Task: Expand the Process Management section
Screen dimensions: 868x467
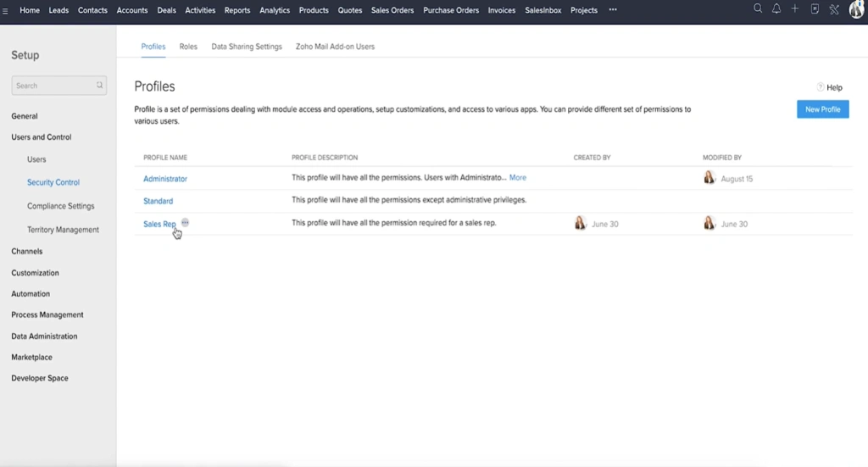Action: [x=47, y=314]
